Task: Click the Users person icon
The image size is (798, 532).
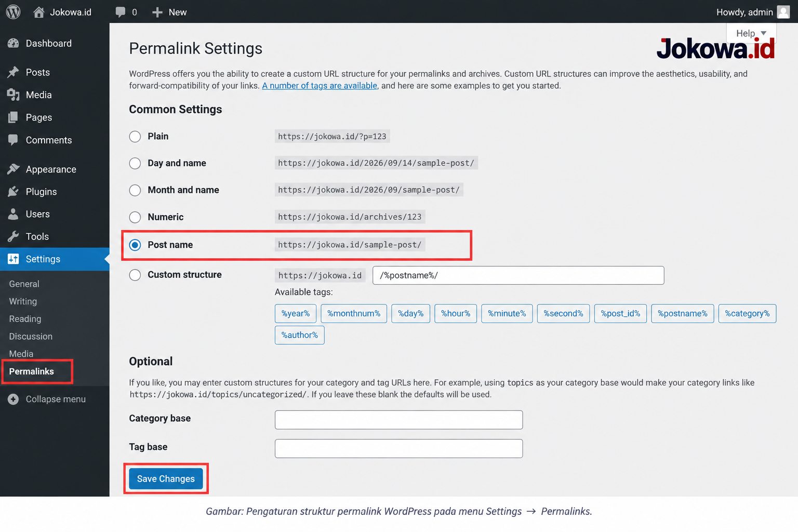Action: point(14,214)
